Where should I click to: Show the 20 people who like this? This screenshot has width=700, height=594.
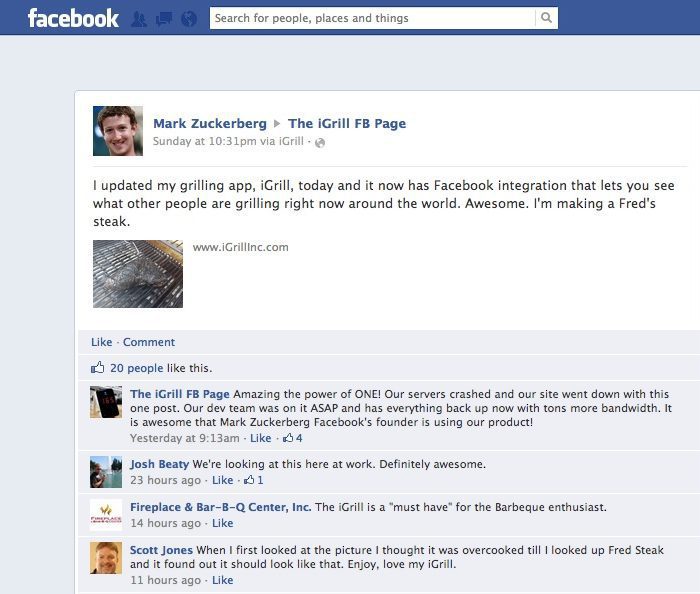point(137,368)
